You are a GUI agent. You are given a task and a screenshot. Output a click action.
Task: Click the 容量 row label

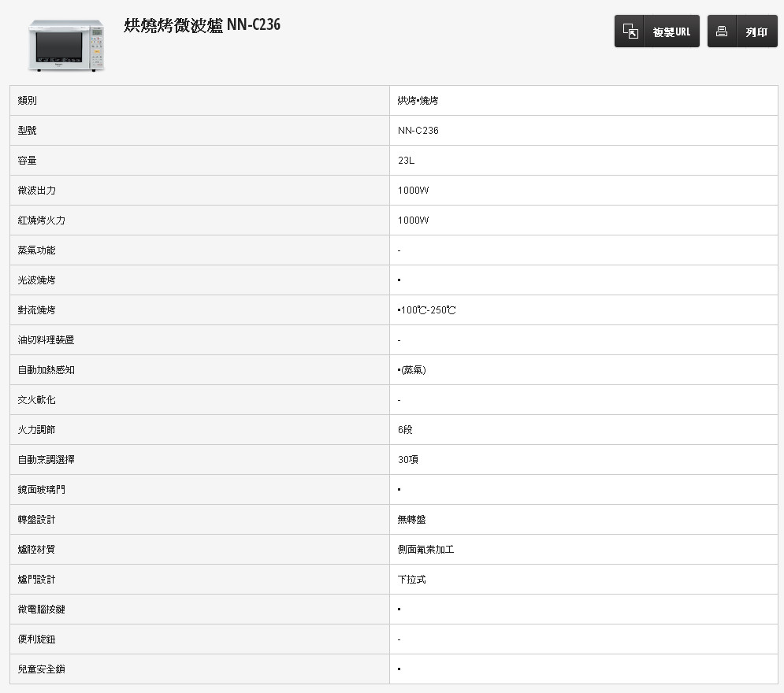[x=27, y=161]
